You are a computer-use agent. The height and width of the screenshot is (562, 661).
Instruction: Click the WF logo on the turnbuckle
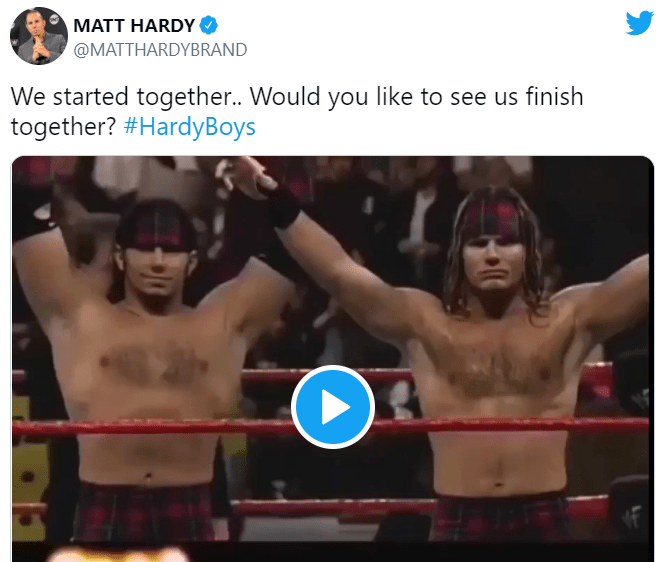[x=631, y=516]
